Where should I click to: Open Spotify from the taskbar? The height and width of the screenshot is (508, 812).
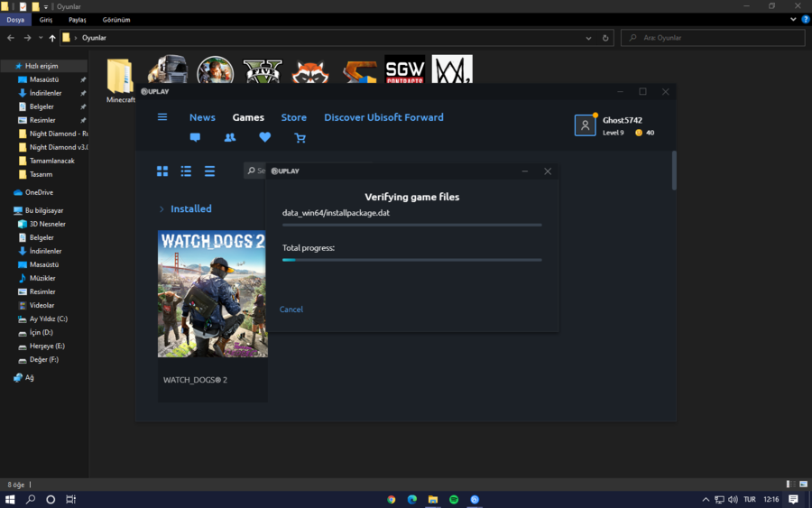(x=454, y=499)
